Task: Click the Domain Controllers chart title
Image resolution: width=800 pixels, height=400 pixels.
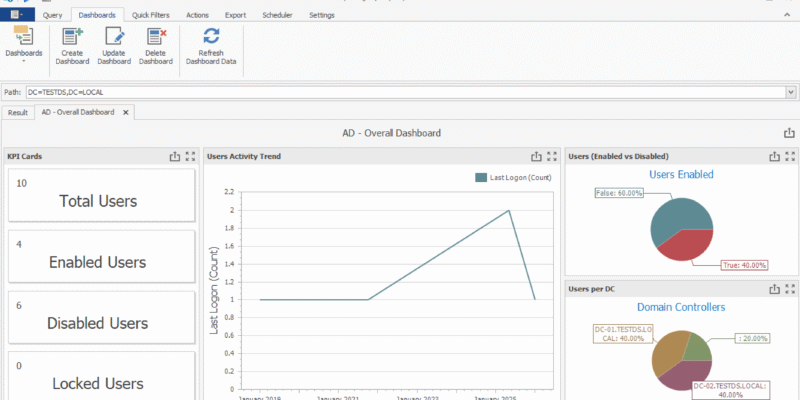Action: (681, 307)
